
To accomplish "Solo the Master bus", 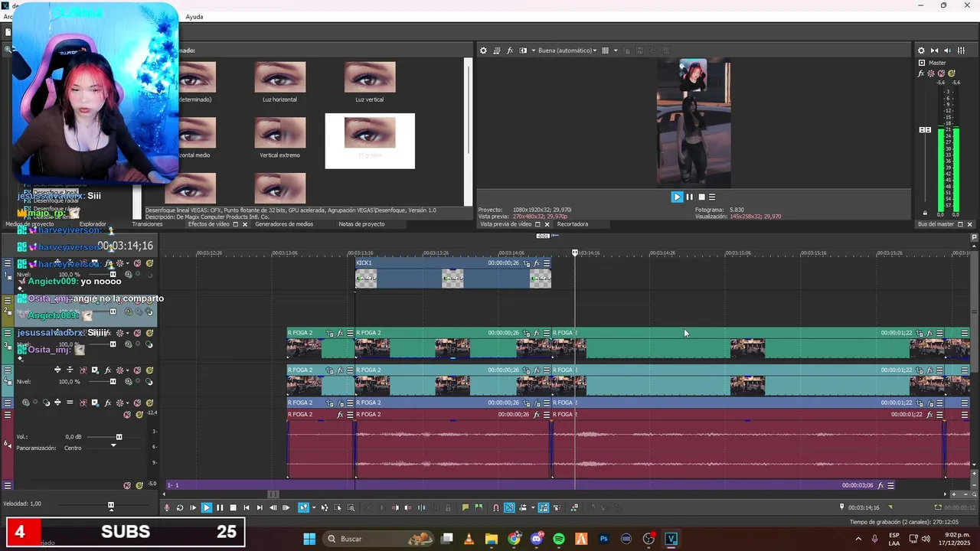I will click(x=952, y=73).
